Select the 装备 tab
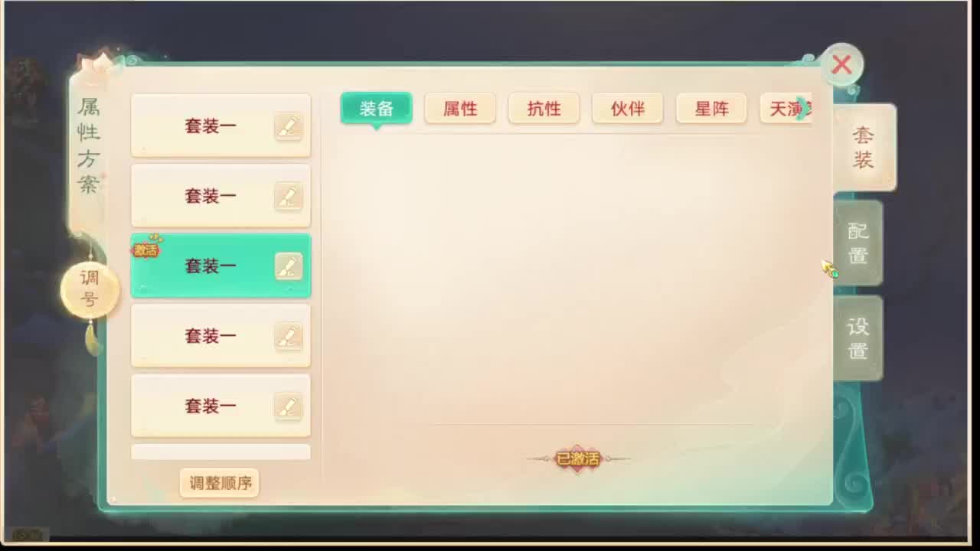This screenshot has height=551, width=980. pos(377,109)
